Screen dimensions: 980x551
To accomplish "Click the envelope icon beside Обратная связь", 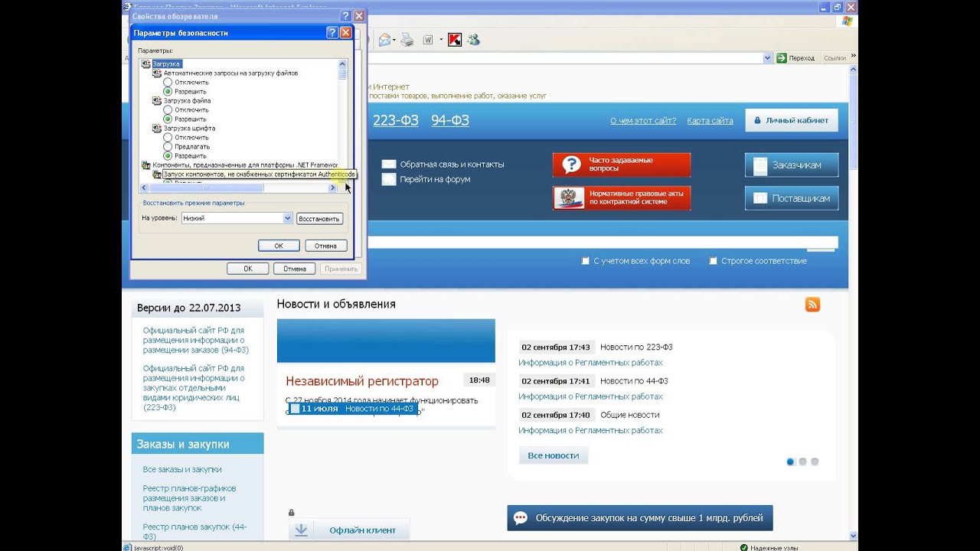I will point(389,164).
